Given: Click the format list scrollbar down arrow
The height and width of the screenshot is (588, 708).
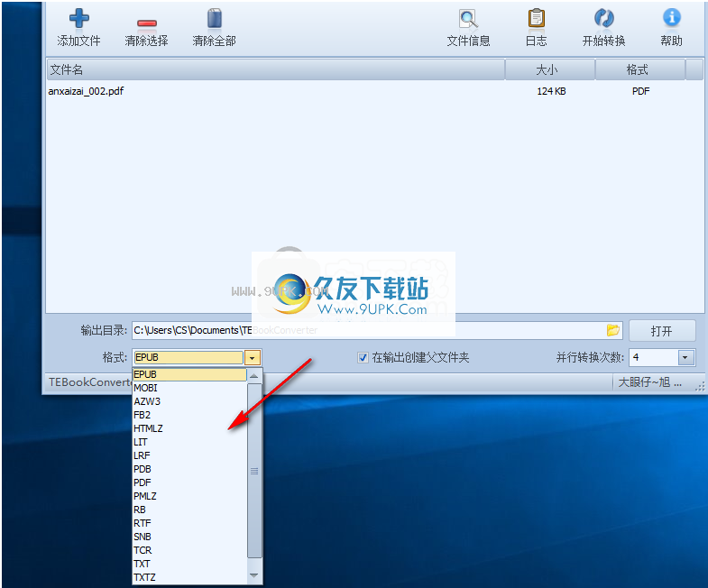Looking at the screenshot, I should 254,575.
